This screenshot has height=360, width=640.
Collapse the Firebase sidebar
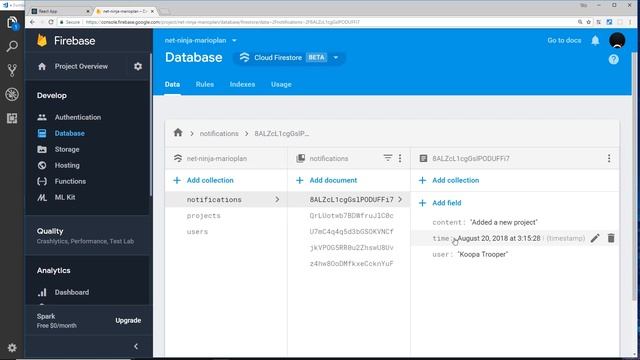[136, 347]
